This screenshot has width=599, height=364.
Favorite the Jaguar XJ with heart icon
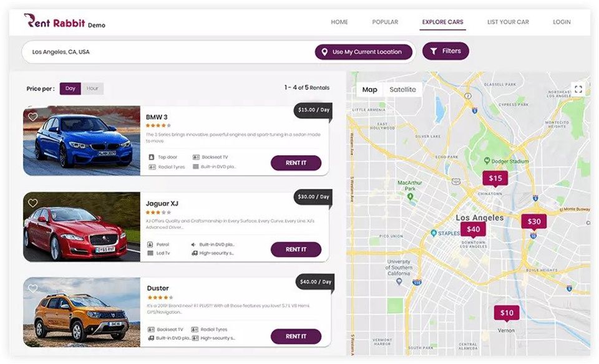point(33,203)
